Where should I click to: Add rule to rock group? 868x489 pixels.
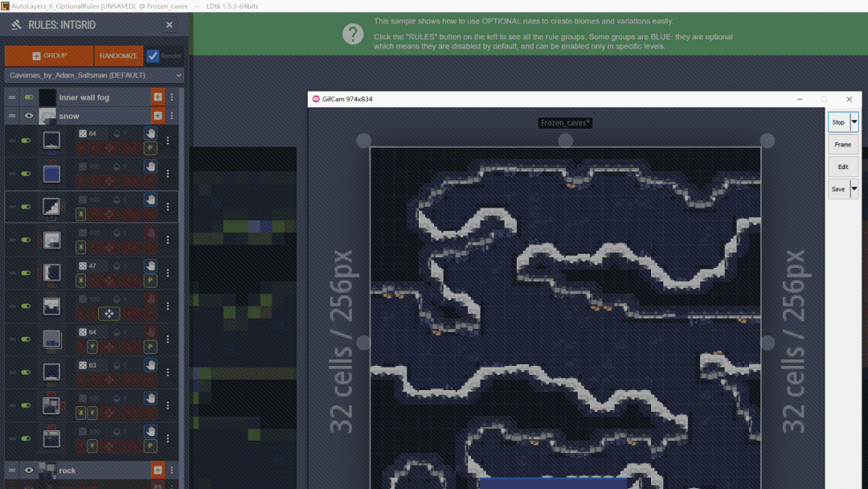click(158, 471)
